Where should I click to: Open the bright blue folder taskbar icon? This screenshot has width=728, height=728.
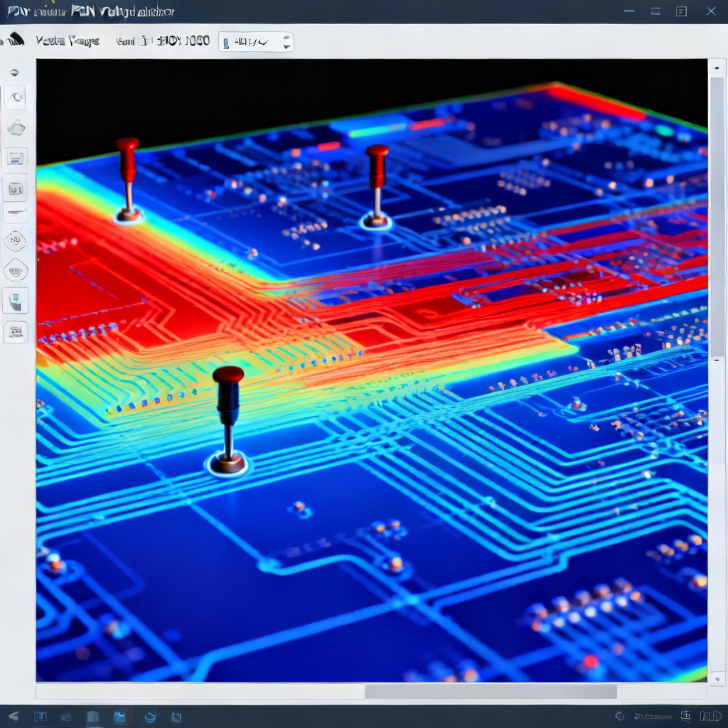pyautogui.click(x=119, y=717)
